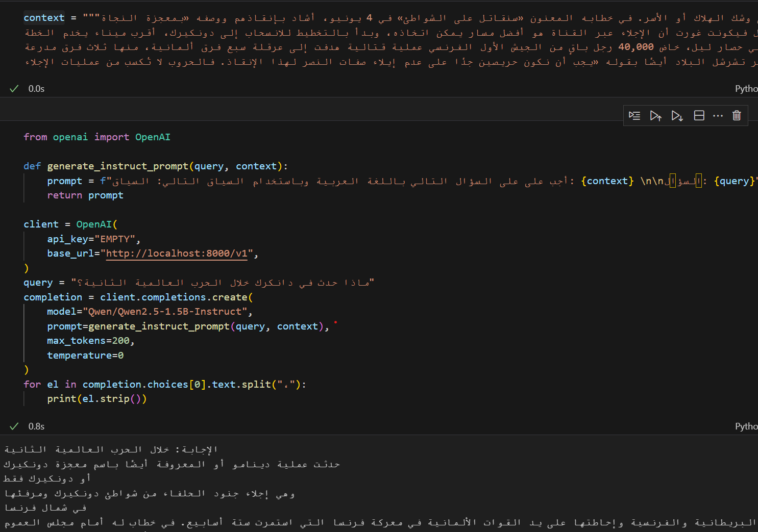Click the Run by Line cell toolbar icon
Screen dimensions: 758x532
634,116
